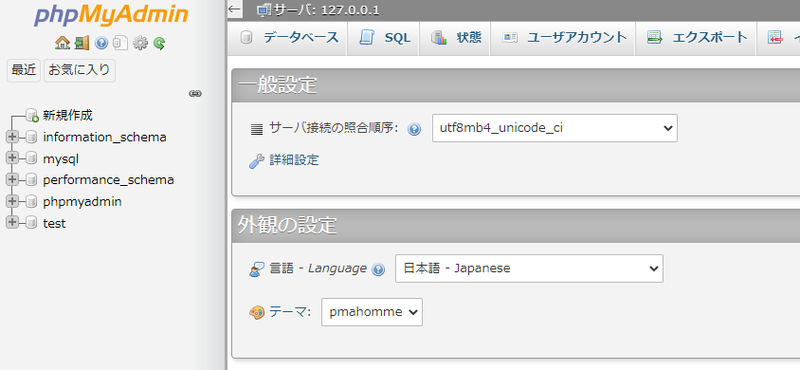The image size is (800, 370).
Task: Click the phpMyAdmin logo
Action: click(111, 15)
